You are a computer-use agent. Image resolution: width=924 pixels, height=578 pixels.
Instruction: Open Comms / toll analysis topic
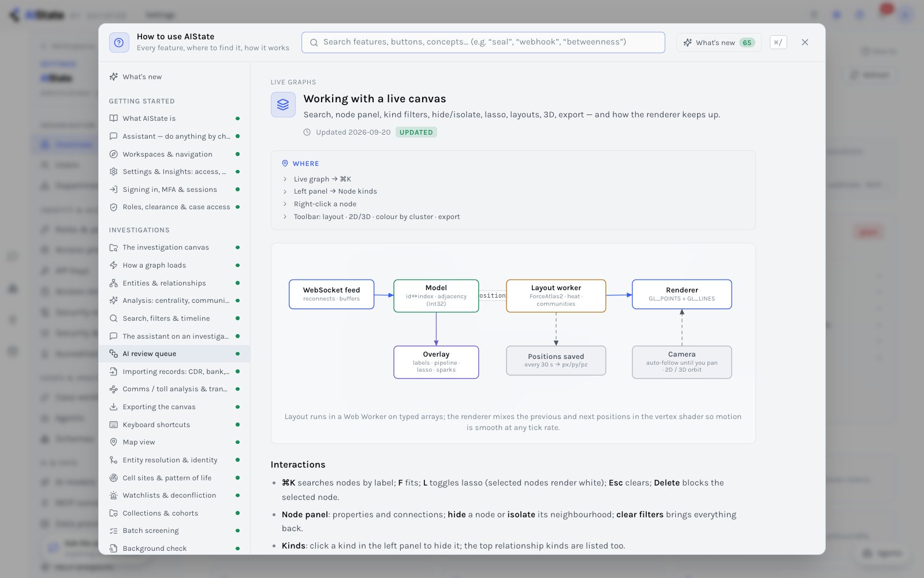pos(174,389)
